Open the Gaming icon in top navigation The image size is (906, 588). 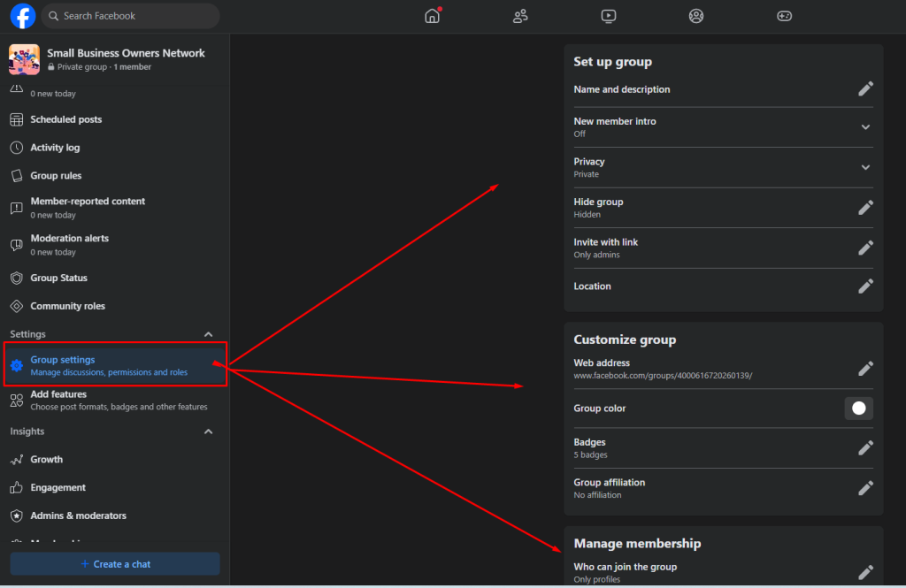784,15
